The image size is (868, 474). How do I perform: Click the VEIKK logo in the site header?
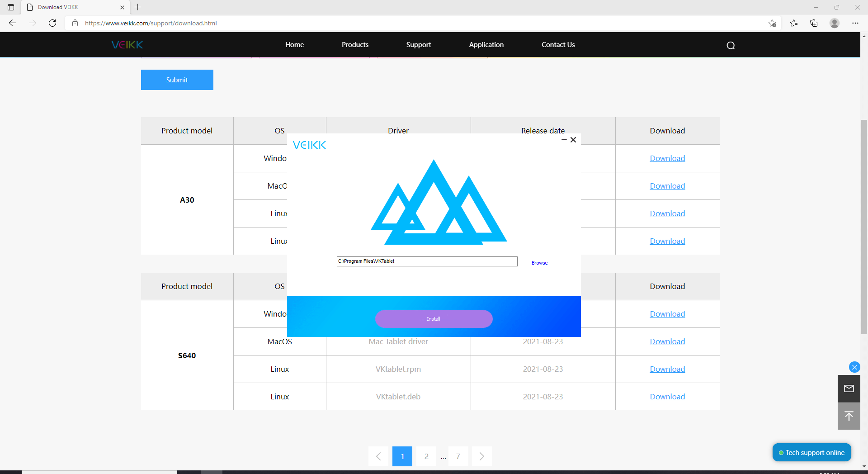tap(127, 45)
